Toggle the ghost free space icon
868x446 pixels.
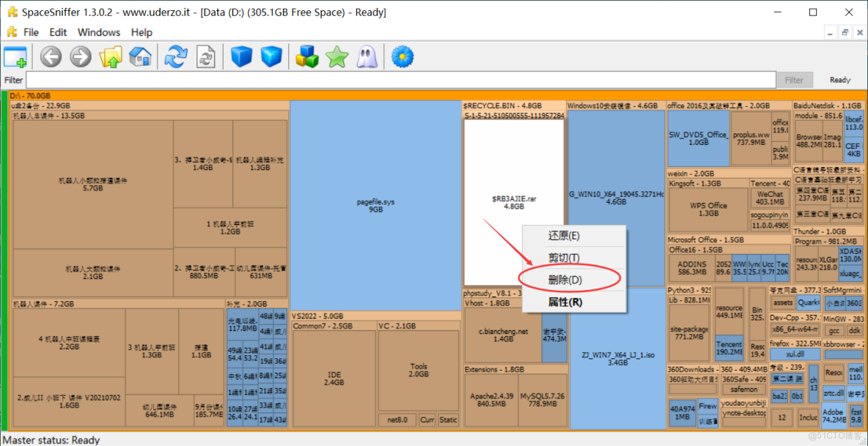(366, 56)
